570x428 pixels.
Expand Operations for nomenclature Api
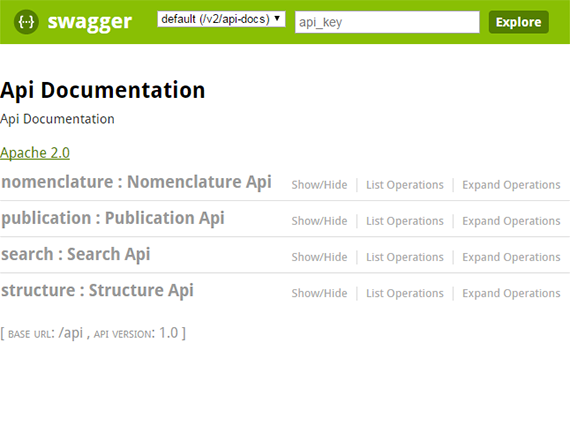click(x=511, y=185)
